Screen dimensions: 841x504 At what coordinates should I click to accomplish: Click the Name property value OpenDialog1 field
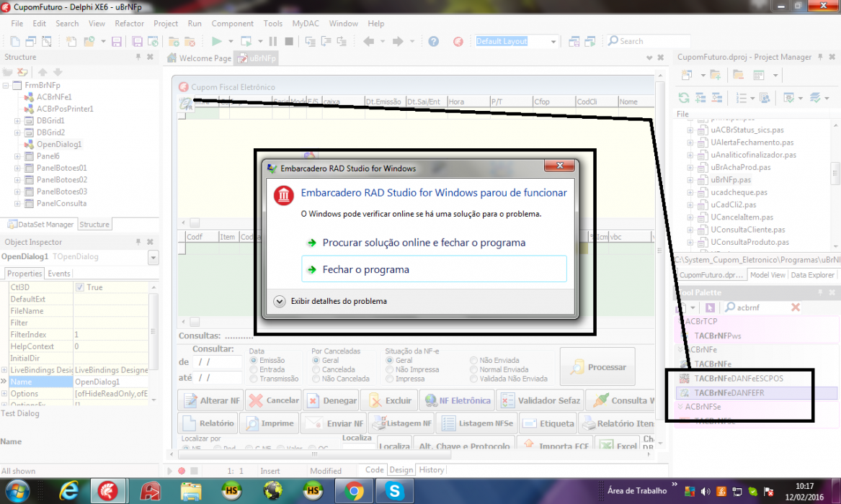111,382
